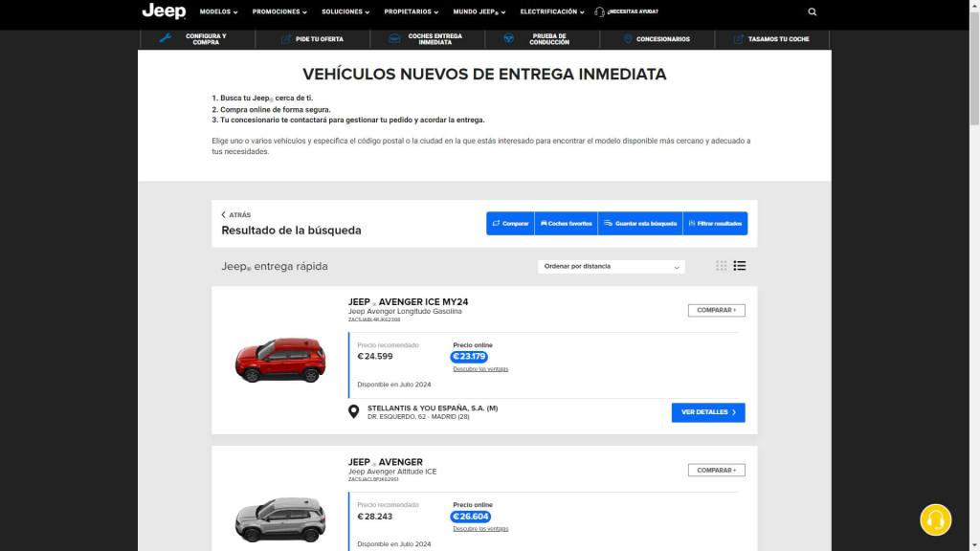Click Ver Detalles for the red Avenger
Viewport: 980px width, 551px height.
708,412
